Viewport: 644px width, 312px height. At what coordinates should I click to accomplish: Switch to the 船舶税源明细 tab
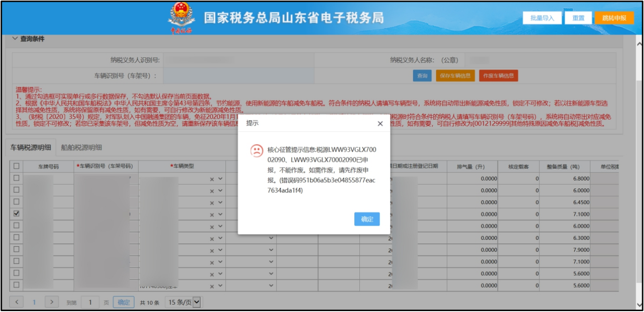tap(81, 147)
